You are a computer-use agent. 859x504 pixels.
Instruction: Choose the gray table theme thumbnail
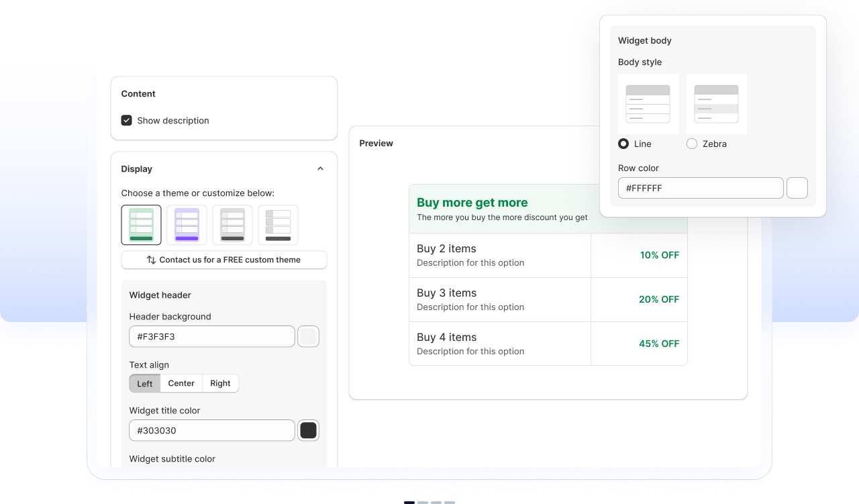pyautogui.click(x=232, y=225)
